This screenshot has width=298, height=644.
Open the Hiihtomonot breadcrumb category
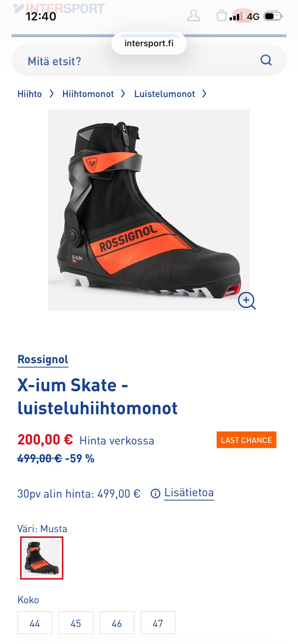point(88,94)
